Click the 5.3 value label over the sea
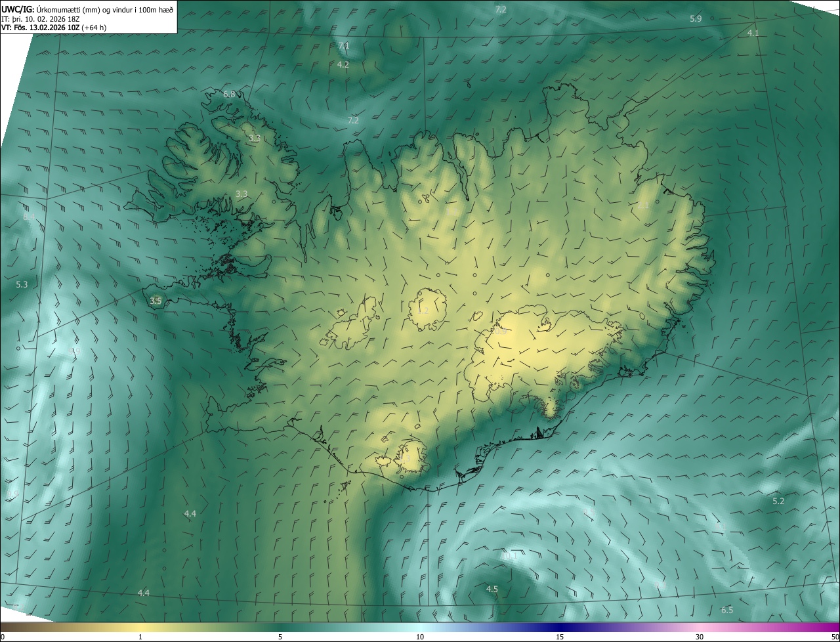Screen dimensions: 840x642 [x=22, y=284]
